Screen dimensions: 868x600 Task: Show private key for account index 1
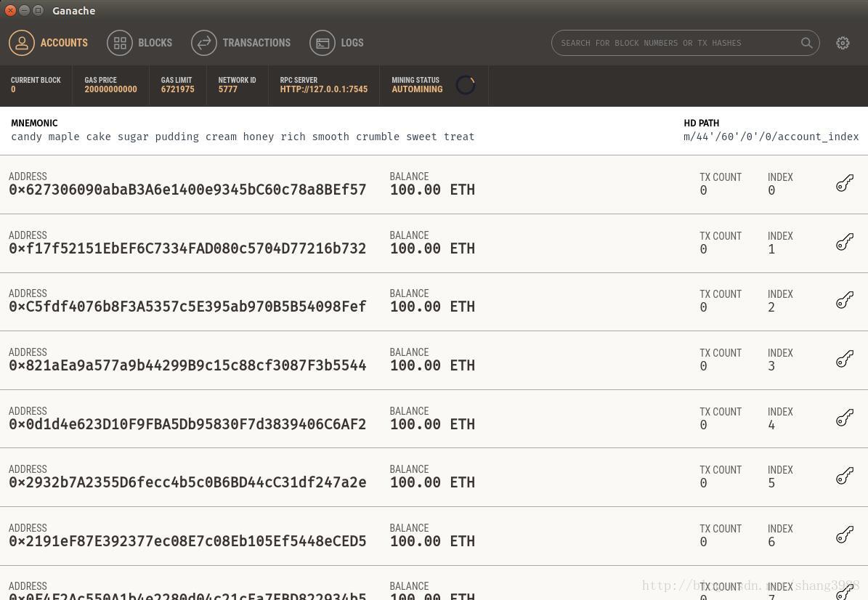pyautogui.click(x=844, y=242)
